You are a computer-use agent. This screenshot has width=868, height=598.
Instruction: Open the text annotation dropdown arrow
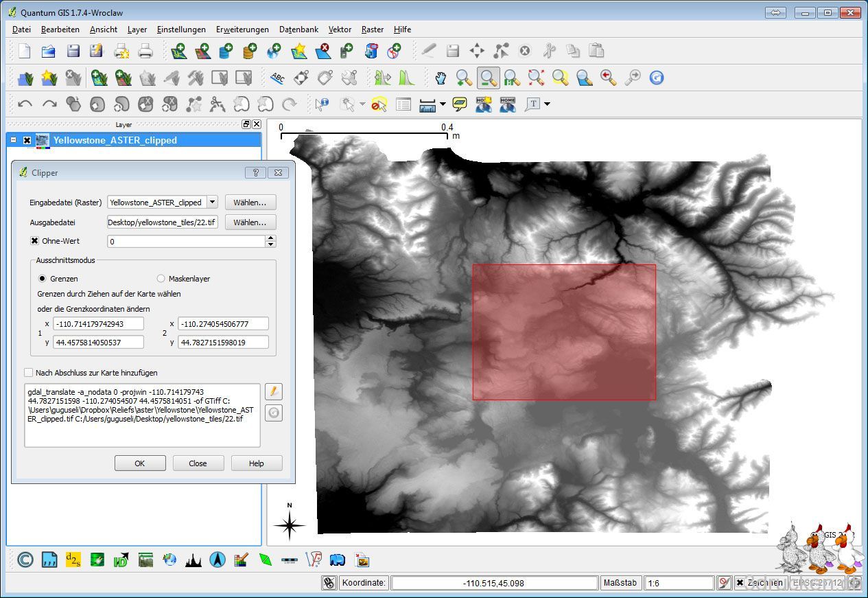(547, 104)
